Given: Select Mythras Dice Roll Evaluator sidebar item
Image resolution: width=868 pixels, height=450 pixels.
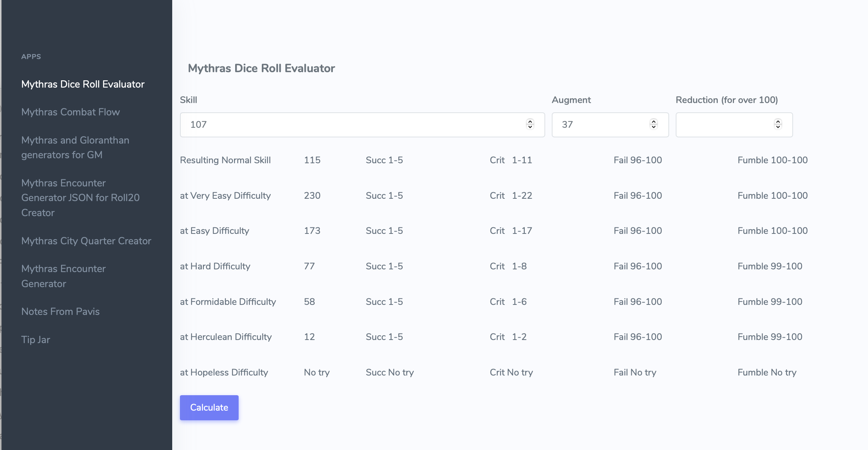Looking at the screenshot, I should coord(83,84).
